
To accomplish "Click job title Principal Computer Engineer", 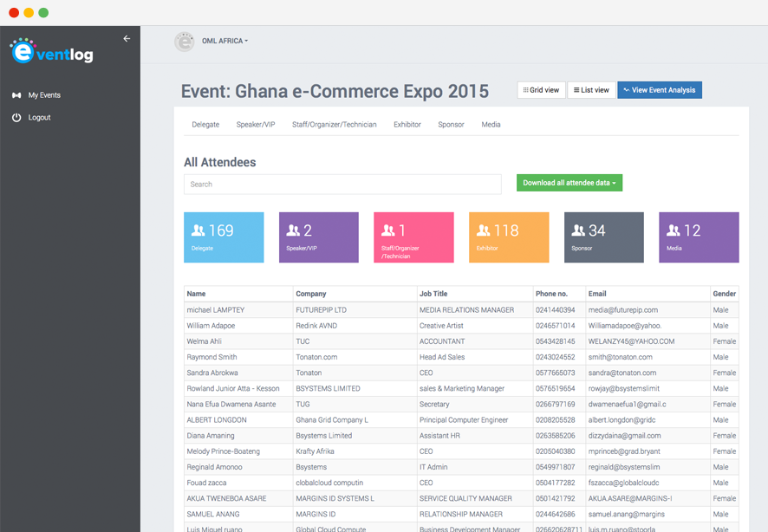I will [464, 420].
